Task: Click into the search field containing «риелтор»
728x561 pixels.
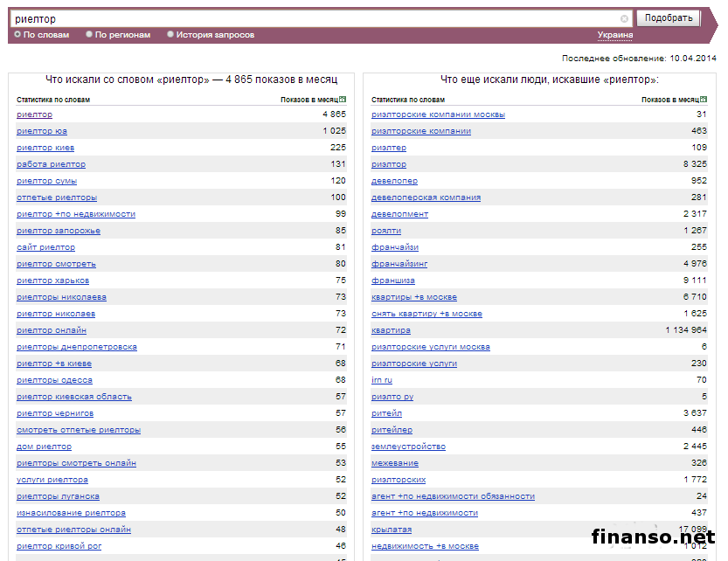Action: [315, 18]
